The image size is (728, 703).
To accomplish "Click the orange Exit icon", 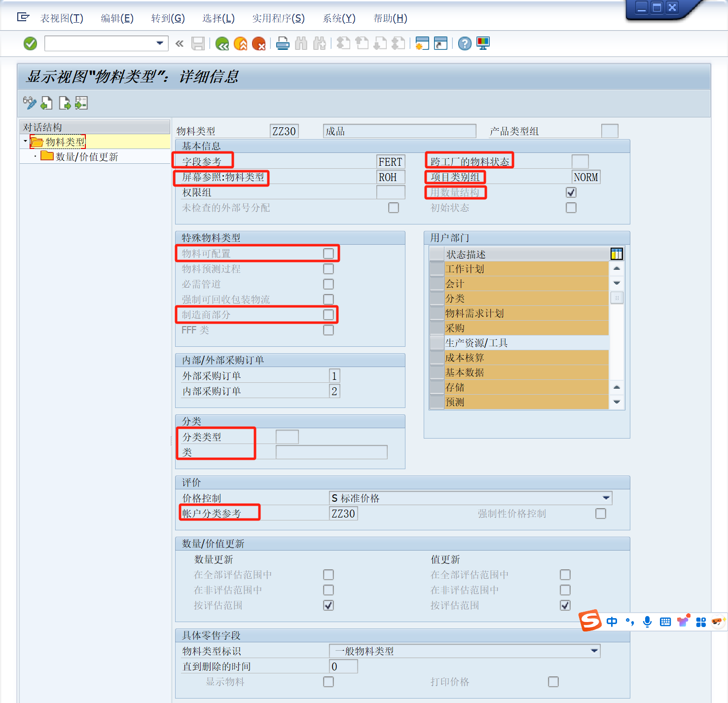I will coord(240,43).
